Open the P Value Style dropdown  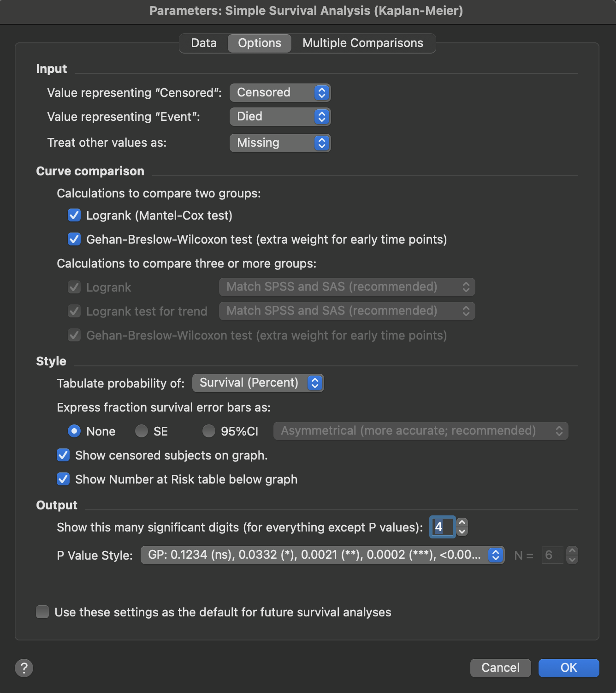[x=322, y=555]
